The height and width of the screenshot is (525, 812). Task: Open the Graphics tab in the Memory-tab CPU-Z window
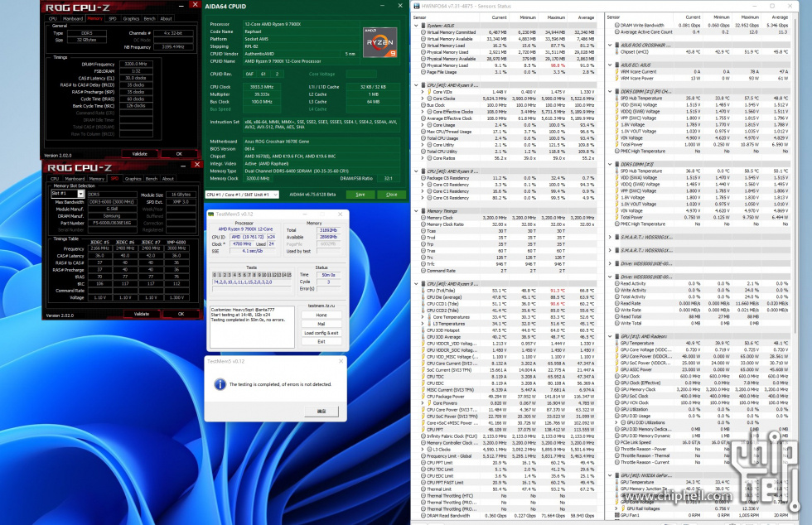[131, 19]
